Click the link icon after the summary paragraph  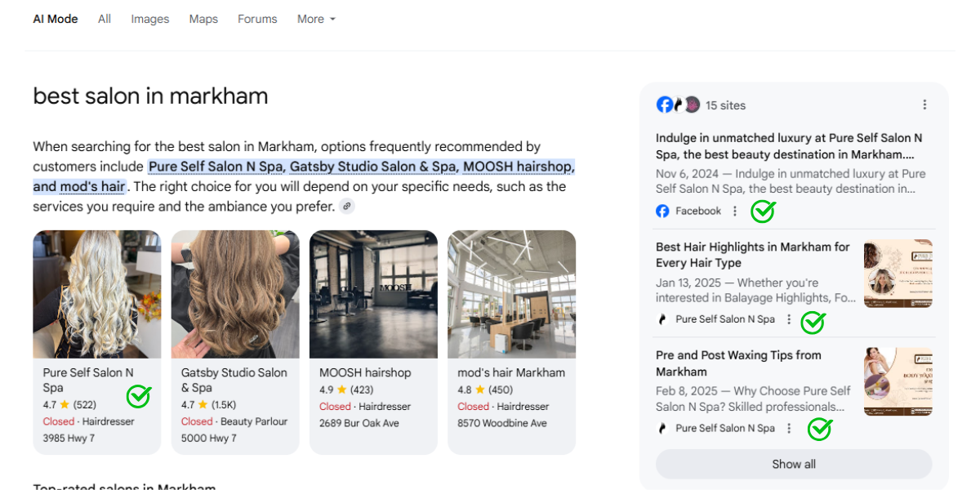coord(347,207)
